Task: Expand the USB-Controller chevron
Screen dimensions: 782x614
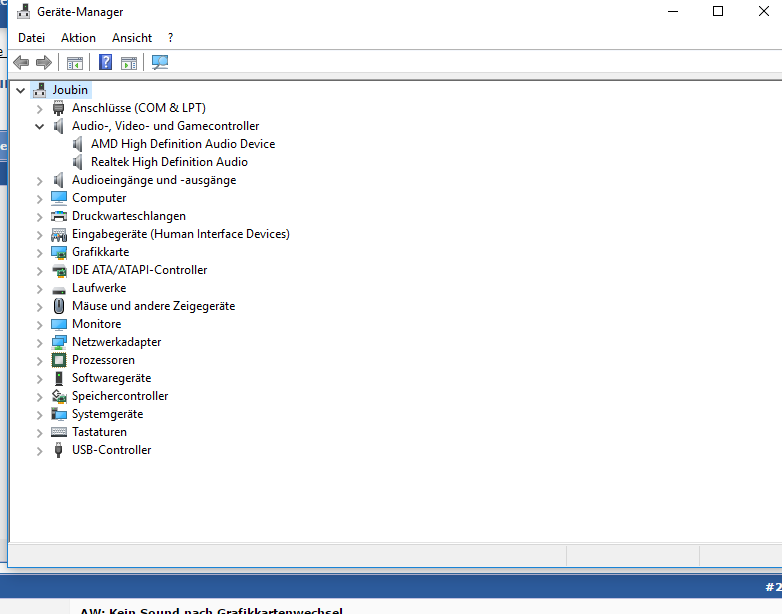Action: [x=39, y=450]
